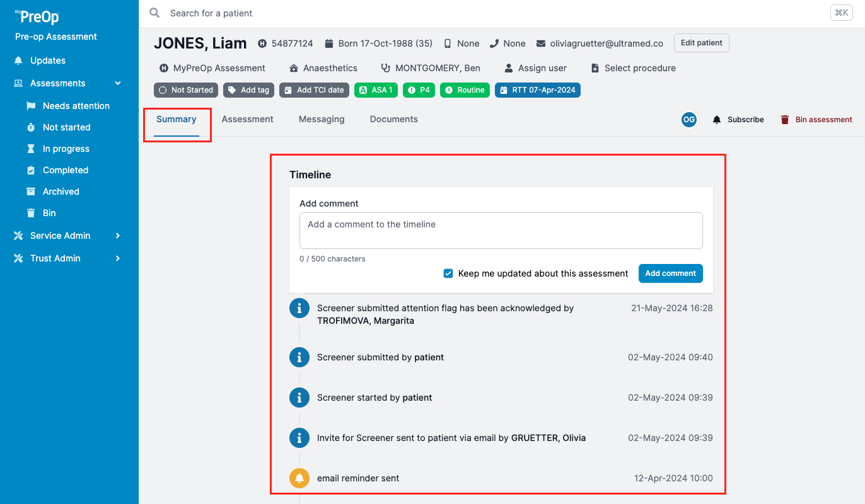The image size is (865, 504).
Task: Click the hospital number icon beside 54877124
Action: tap(262, 43)
